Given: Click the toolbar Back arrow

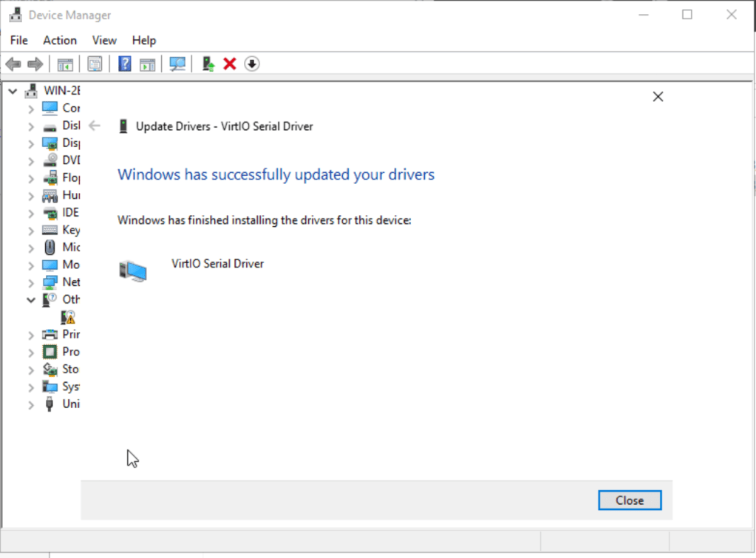Looking at the screenshot, I should point(13,64).
